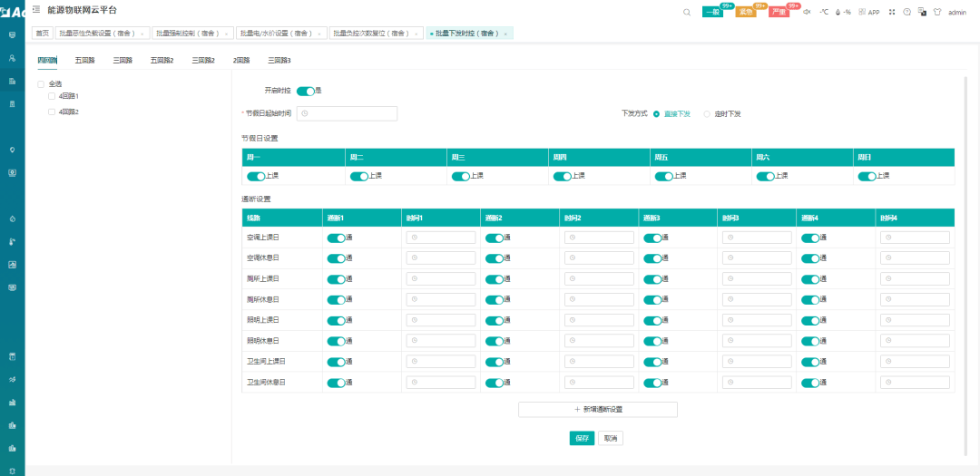Click the person icon in the left sidebar

pyautogui.click(x=12, y=57)
